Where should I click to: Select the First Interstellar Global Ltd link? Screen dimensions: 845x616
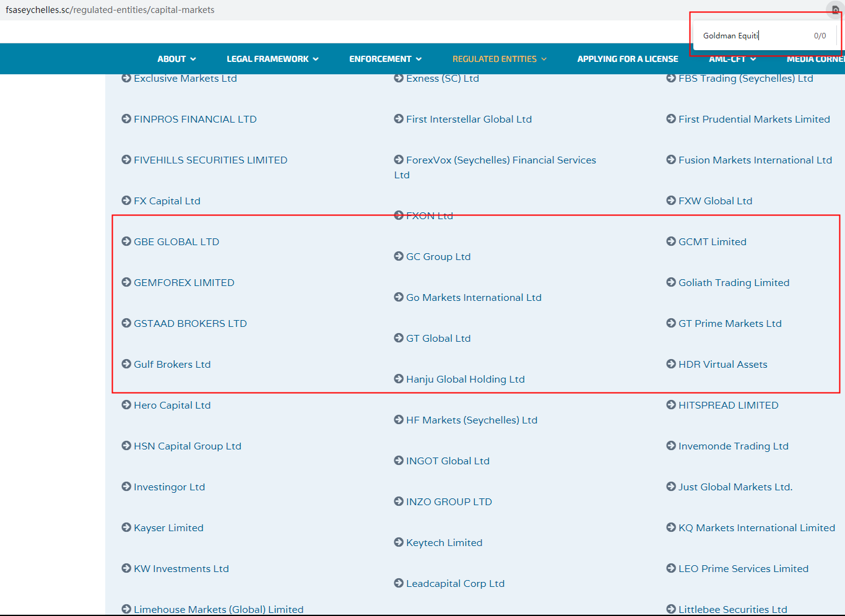coord(469,119)
